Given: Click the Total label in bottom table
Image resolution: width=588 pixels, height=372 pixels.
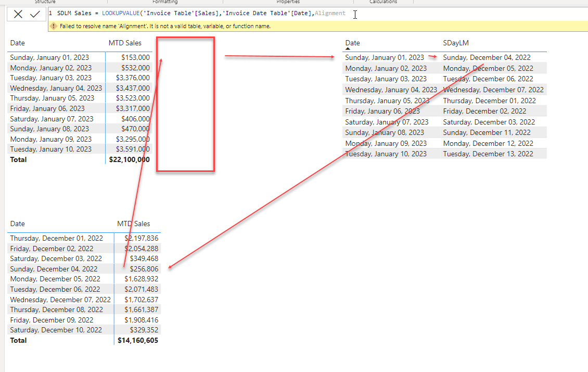Looking at the screenshot, I should pyautogui.click(x=18, y=340).
